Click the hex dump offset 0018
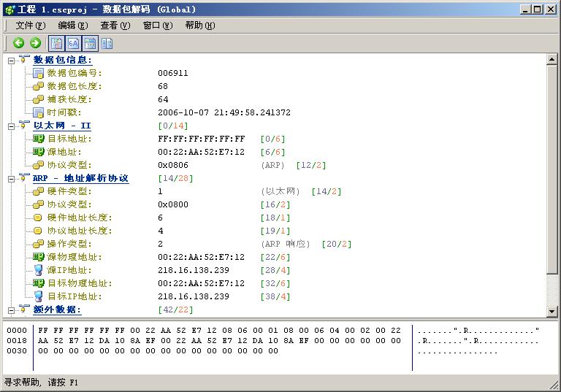The width and height of the screenshot is (561, 392). (x=17, y=340)
